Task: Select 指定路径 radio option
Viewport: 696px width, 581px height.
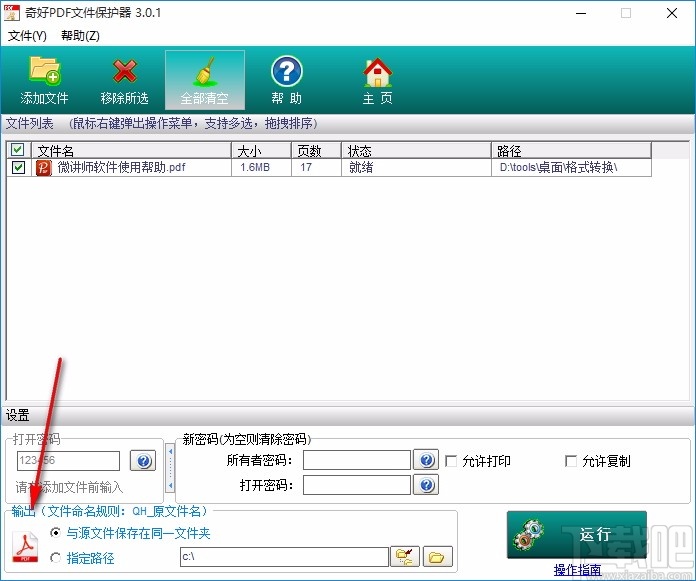Action: [55, 557]
